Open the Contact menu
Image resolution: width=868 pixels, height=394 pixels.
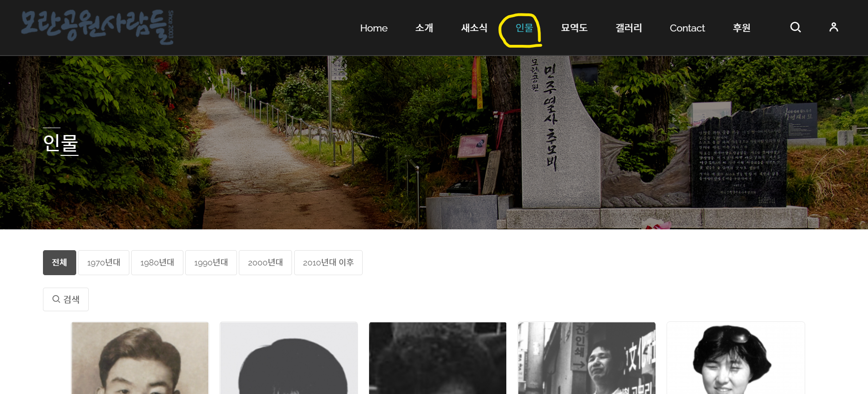coord(687,28)
